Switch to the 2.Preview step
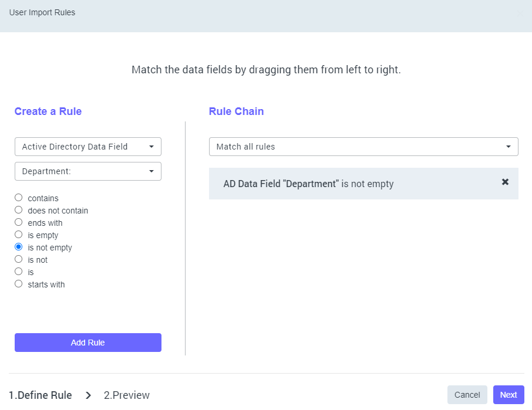The image size is (532, 410). pos(127,395)
